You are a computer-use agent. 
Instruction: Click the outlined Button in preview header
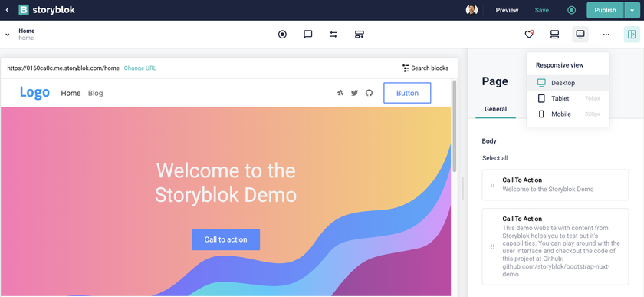click(407, 93)
